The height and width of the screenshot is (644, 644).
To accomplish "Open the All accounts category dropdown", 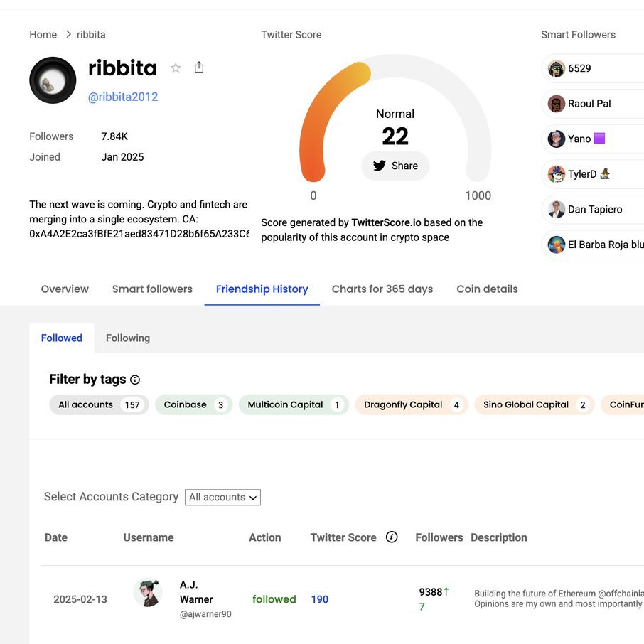I will click(x=222, y=498).
